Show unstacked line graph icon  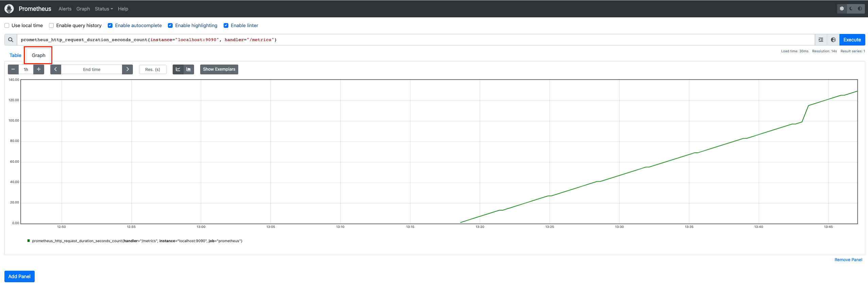[178, 69]
